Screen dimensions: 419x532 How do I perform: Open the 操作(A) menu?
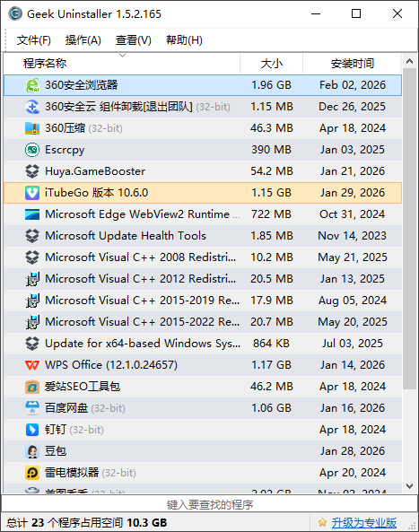point(83,40)
